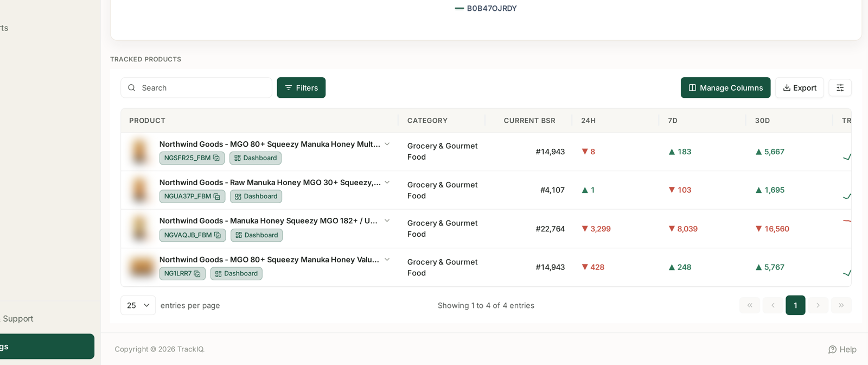Expand Raw Manuka Honey MGO 30+ row
Image resolution: width=868 pixels, height=365 pixels.
pos(387,182)
